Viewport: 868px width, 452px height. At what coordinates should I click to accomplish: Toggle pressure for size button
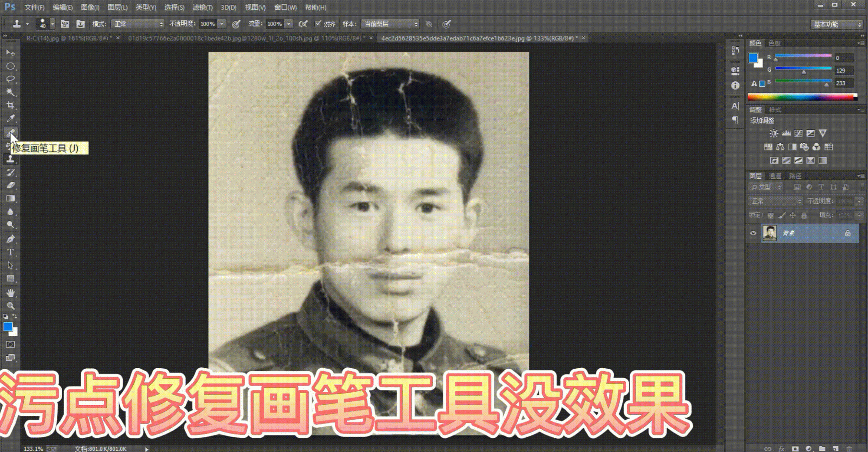click(x=447, y=24)
